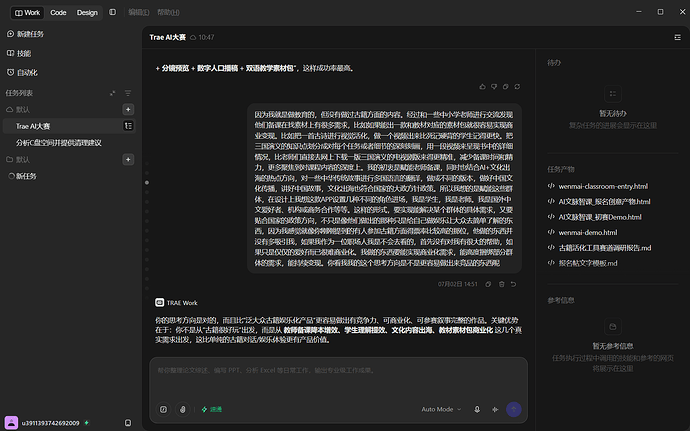Toggle the left sidebar panel icon

tap(113, 12)
